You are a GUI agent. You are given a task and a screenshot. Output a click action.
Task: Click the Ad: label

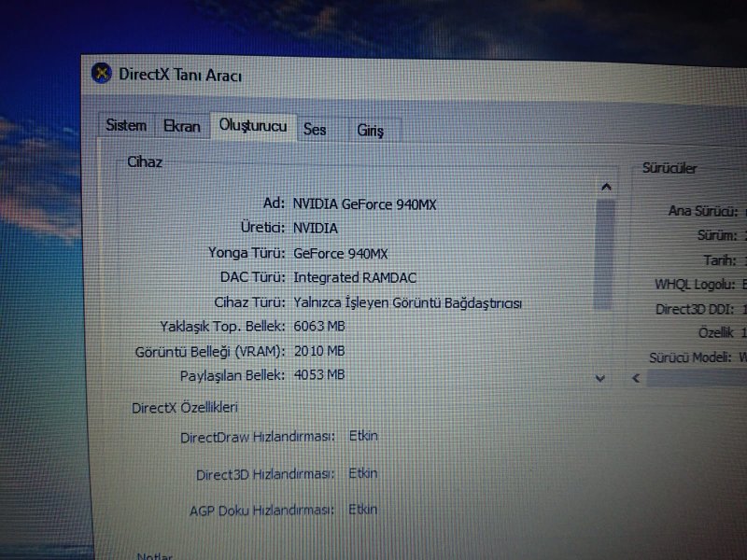(274, 203)
